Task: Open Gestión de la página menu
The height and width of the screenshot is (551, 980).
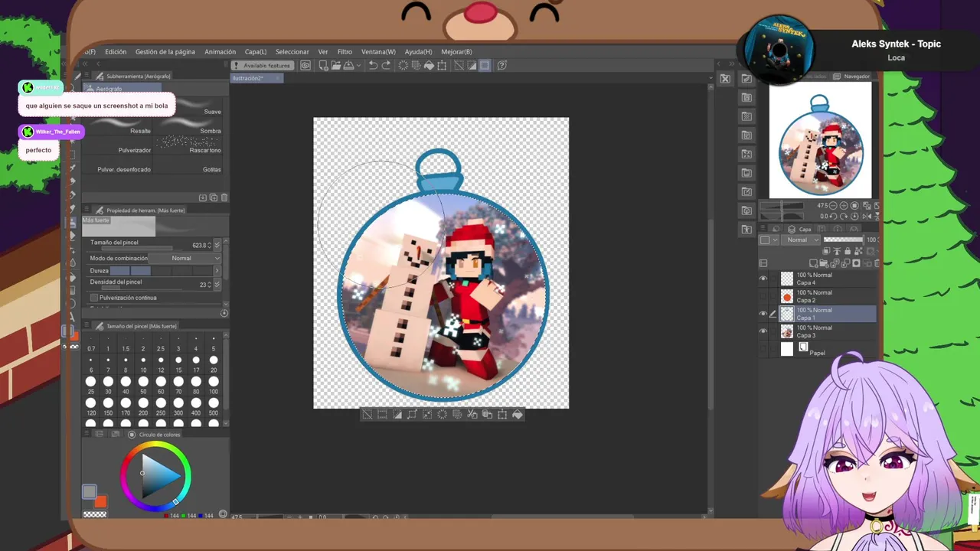Action: pyautogui.click(x=165, y=52)
